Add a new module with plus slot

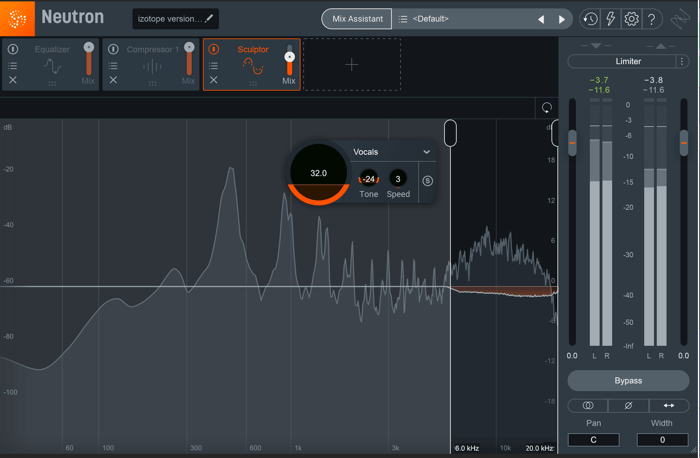(352, 65)
